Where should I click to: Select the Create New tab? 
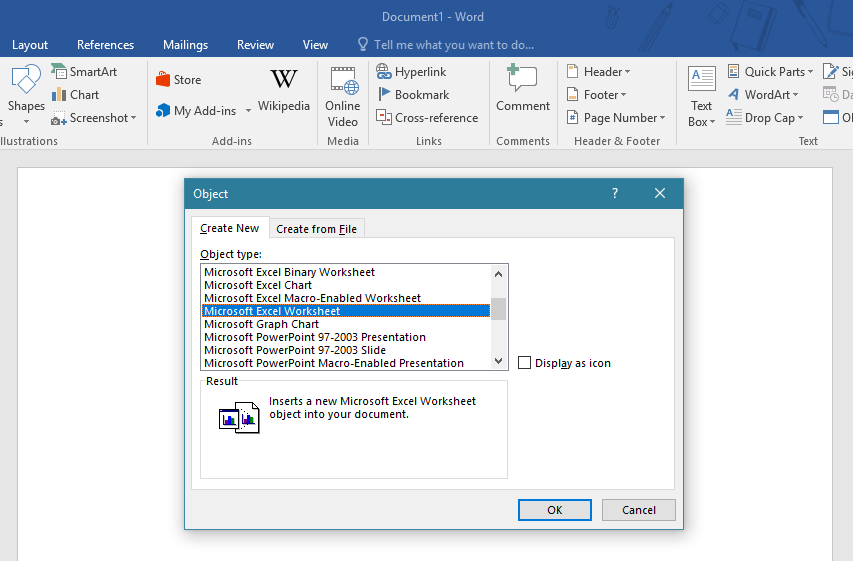[230, 228]
